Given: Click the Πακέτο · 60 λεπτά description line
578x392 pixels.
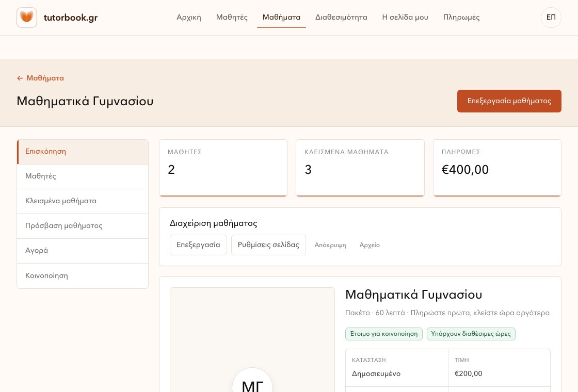Looking at the screenshot, I should pyautogui.click(x=447, y=313).
